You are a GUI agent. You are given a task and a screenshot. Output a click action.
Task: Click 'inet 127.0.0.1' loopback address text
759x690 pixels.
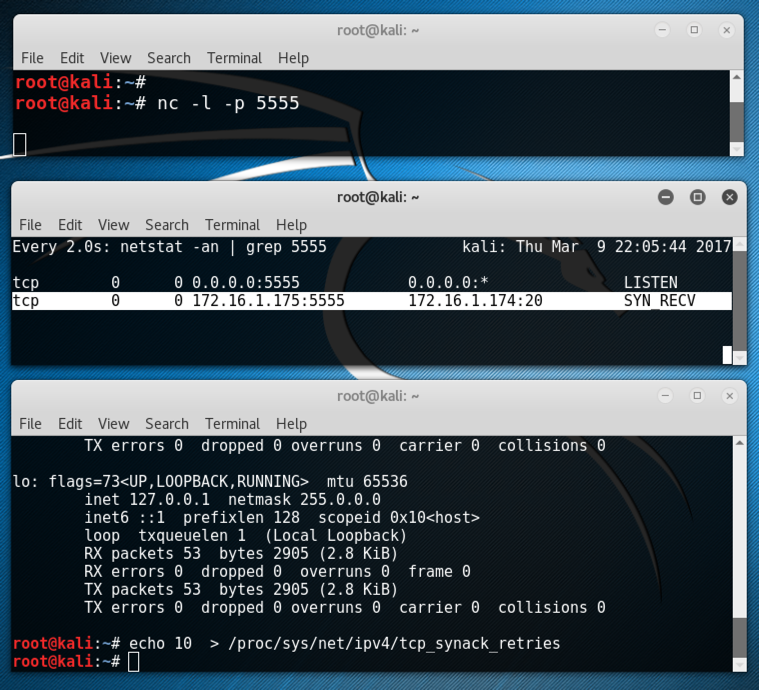click(x=147, y=500)
